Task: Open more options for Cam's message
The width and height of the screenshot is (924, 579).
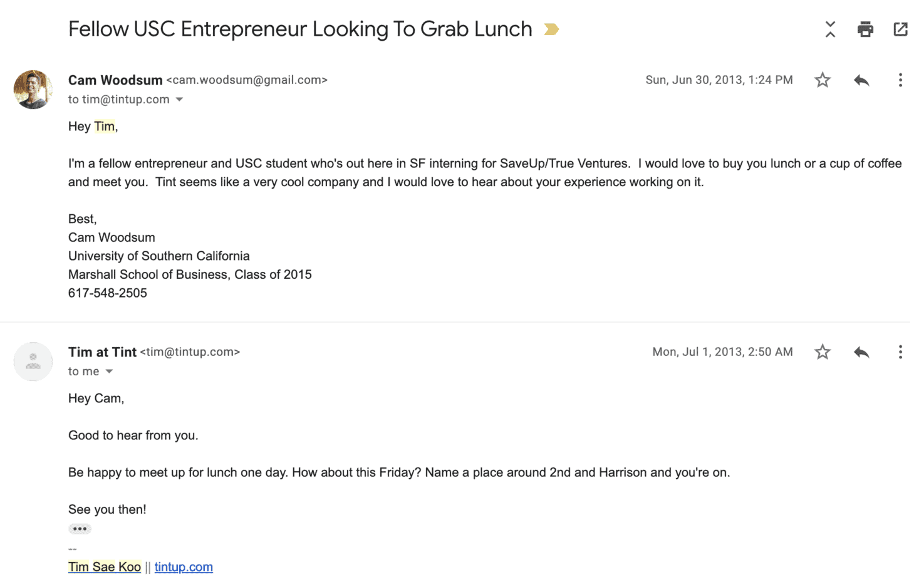Action: click(x=900, y=80)
